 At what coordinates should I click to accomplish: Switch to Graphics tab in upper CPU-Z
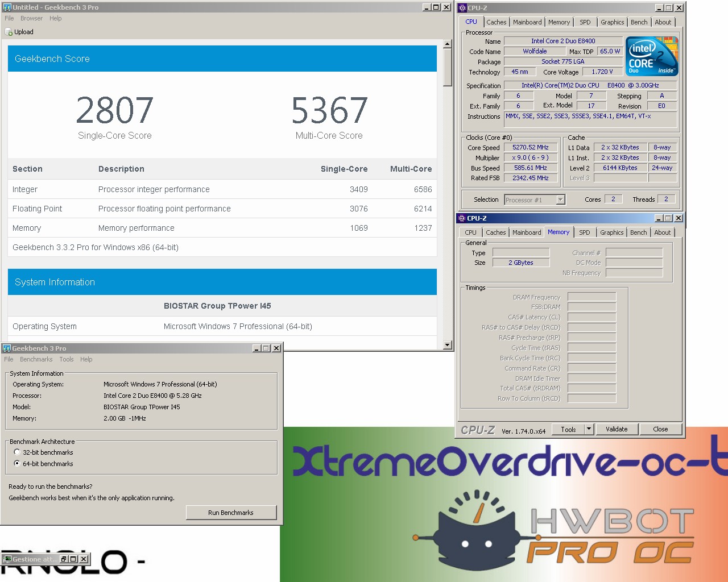(x=612, y=22)
